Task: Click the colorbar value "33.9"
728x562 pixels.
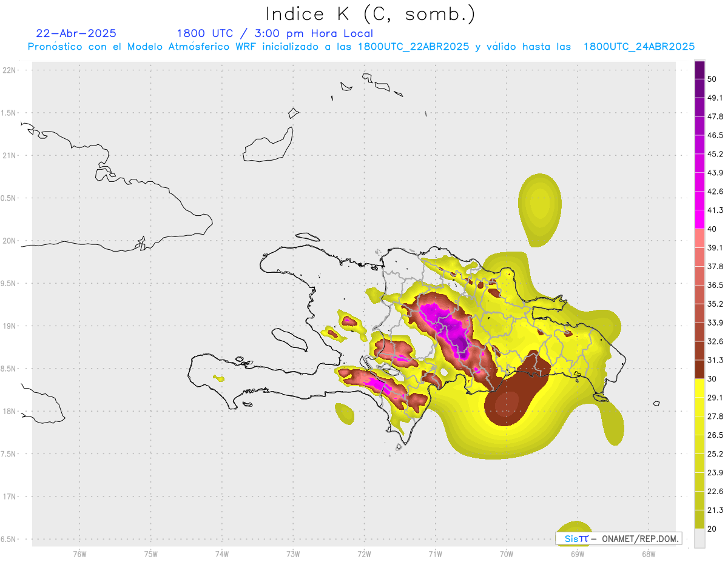Action: tap(715, 323)
